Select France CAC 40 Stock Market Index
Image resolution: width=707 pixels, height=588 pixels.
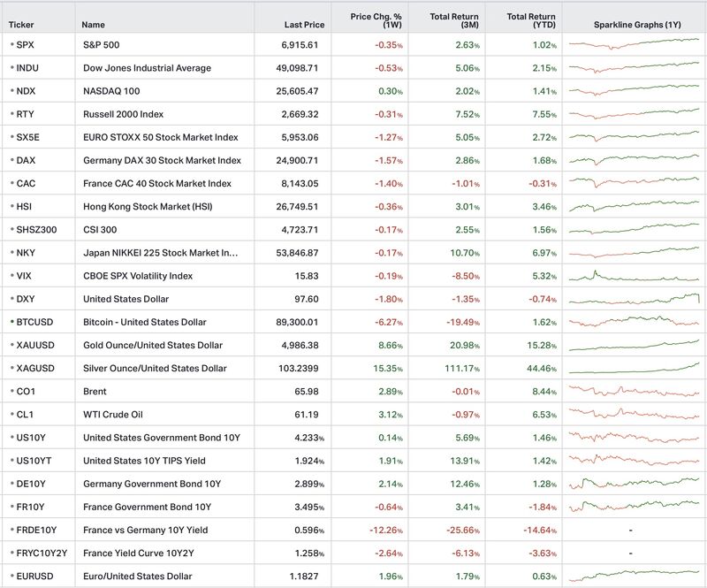(x=157, y=183)
